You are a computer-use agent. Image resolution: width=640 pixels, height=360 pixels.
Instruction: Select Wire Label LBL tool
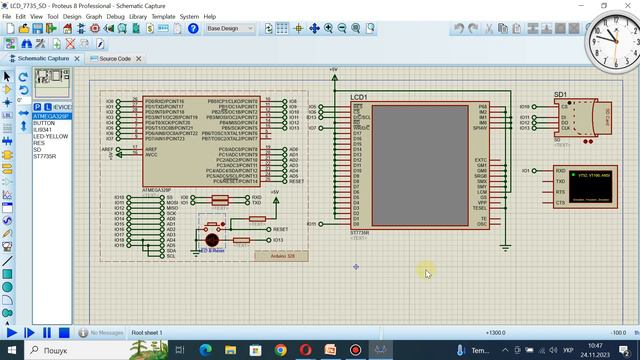(x=7, y=116)
